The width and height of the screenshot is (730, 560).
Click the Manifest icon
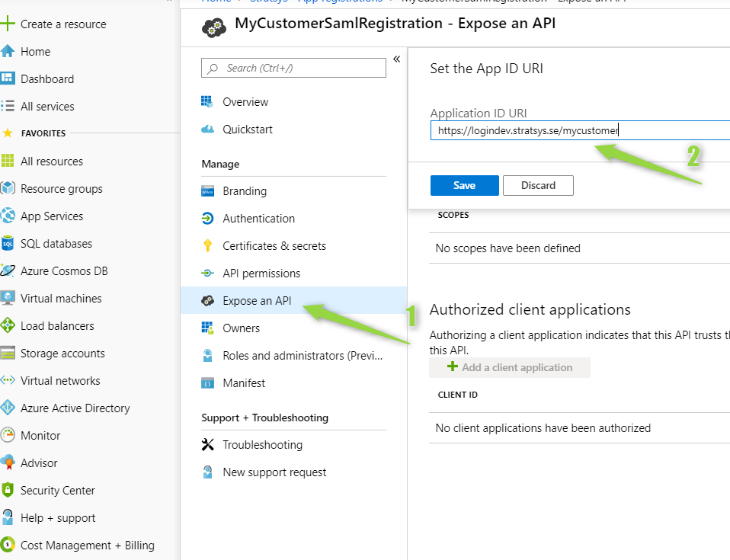207,383
